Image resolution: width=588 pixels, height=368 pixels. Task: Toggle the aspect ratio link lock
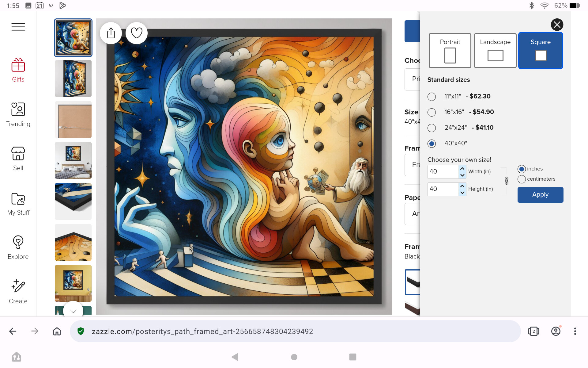(507, 181)
